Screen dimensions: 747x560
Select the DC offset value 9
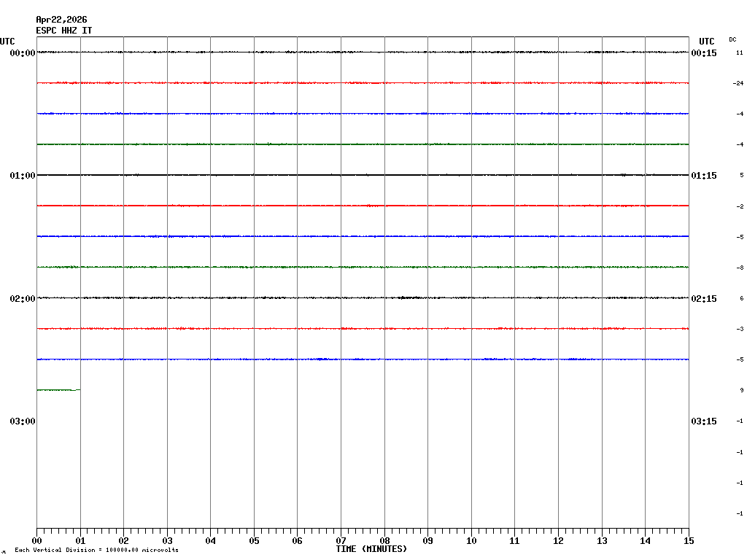pyautogui.click(x=741, y=390)
